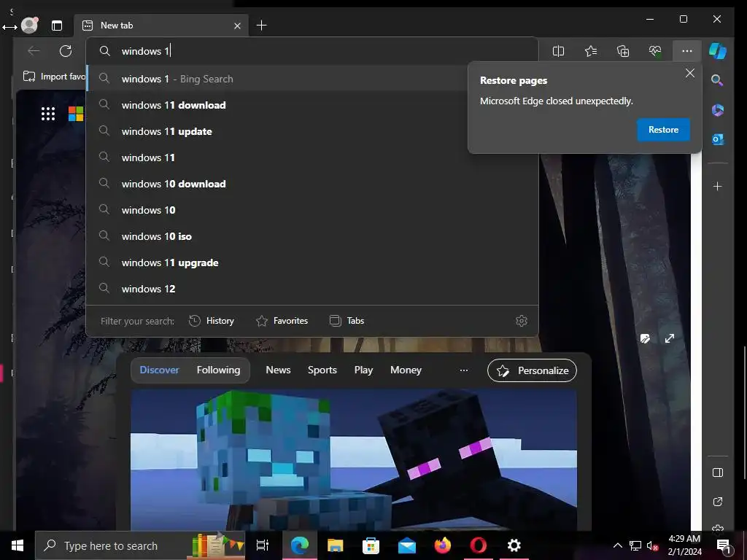
Task: Click the edit background icon
Action: pos(645,338)
